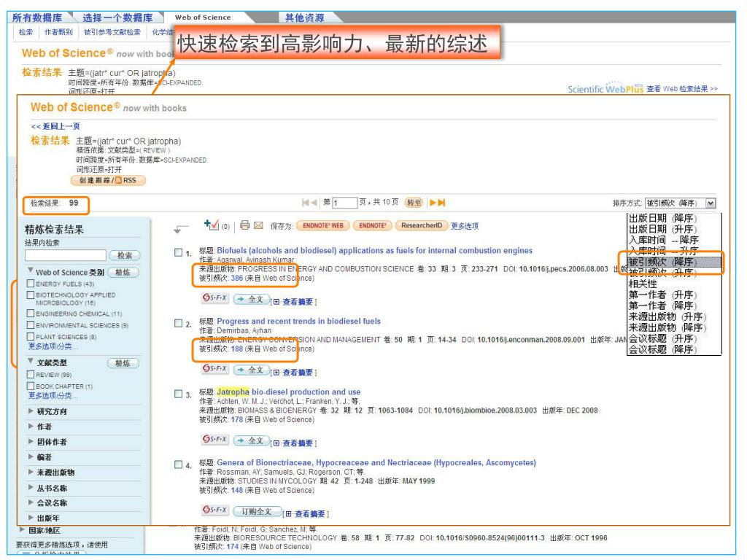
Task: Collapse Web of Science 类别 section
Action: point(31,271)
